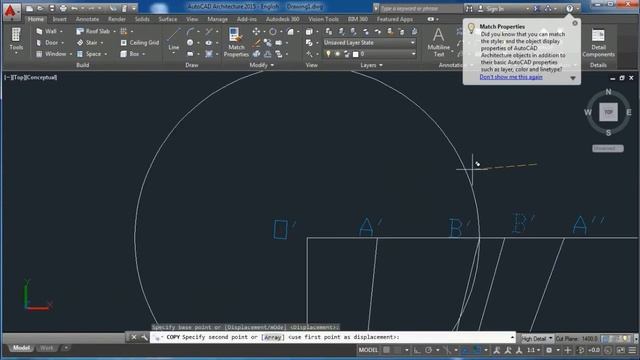640x360 pixels.
Task: Select the Stair tool
Action: click(87, 42)
